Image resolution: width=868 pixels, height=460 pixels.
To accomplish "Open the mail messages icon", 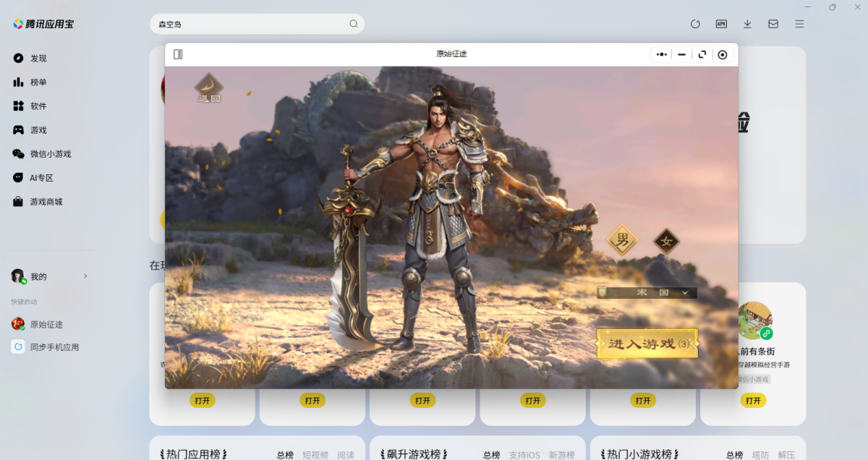I will point(773,24).
